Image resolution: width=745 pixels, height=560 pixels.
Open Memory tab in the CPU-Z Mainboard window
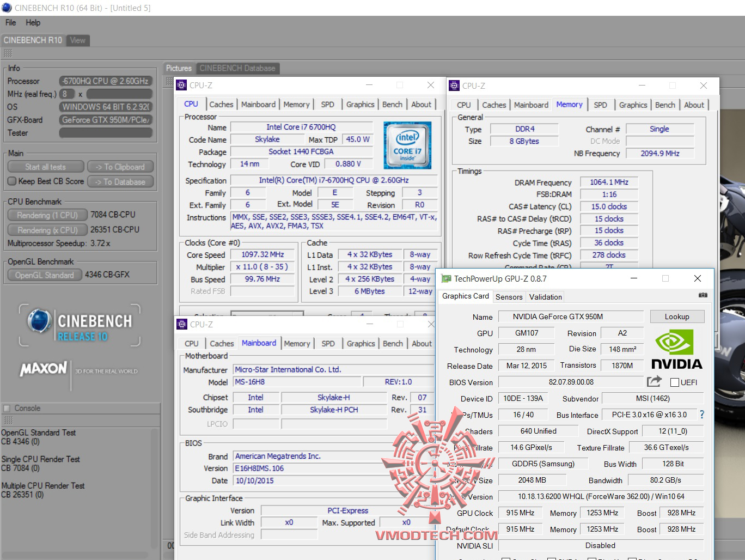[x=297, y=344]
